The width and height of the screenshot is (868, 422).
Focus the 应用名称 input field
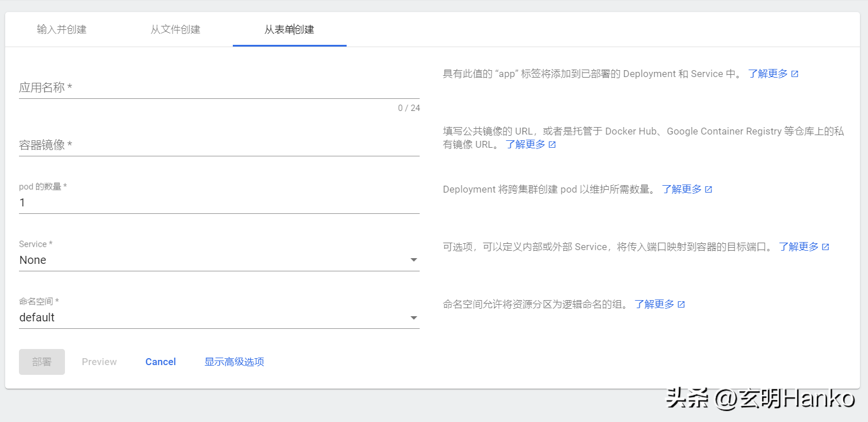218,88
